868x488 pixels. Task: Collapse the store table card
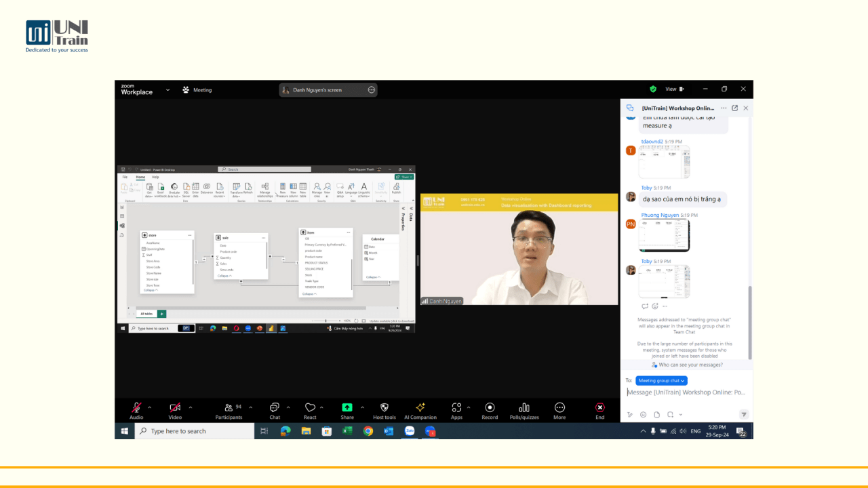tap(149, 290)
